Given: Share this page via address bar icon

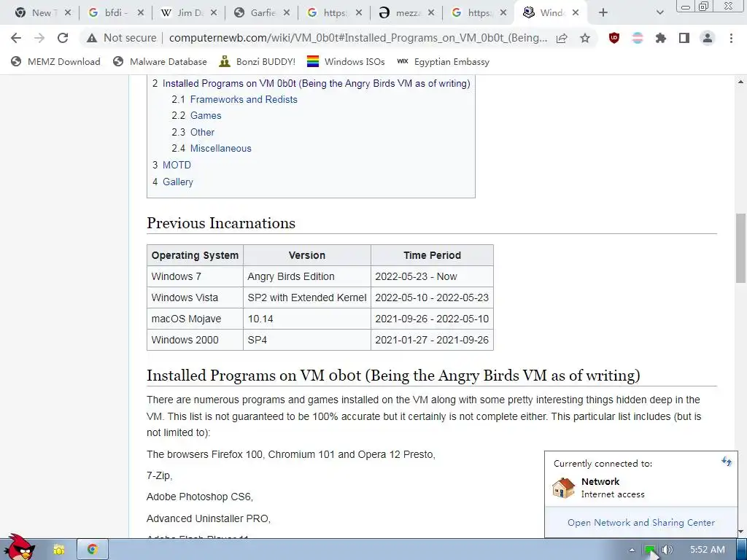Looking at the screenshot, I should [562, 38].
